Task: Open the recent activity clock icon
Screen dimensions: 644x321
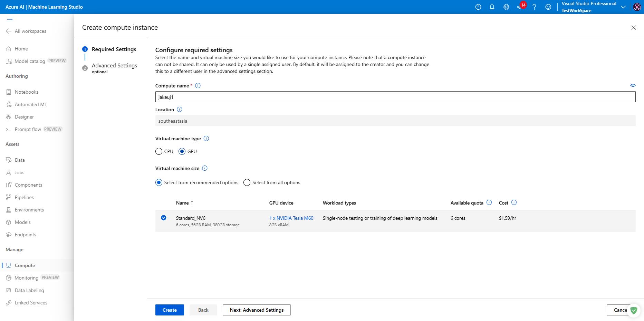Action: tap(478, 7)
